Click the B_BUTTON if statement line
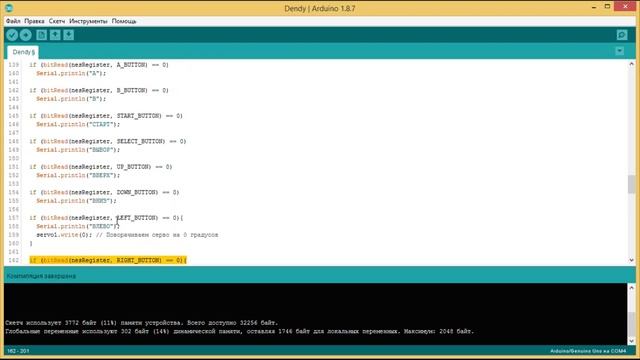This screenshot has height=360, width=640. point(99,91)
